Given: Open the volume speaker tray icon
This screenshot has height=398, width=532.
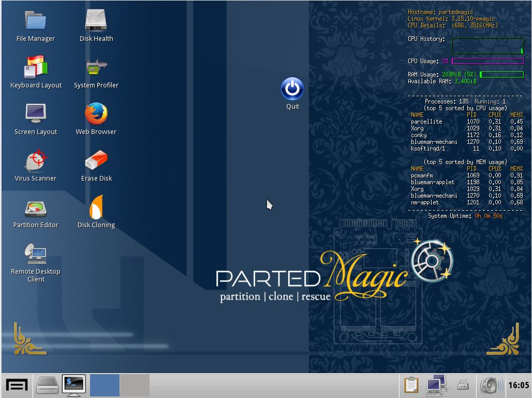Looking at the screenshot, I should [x=491, y=386].
